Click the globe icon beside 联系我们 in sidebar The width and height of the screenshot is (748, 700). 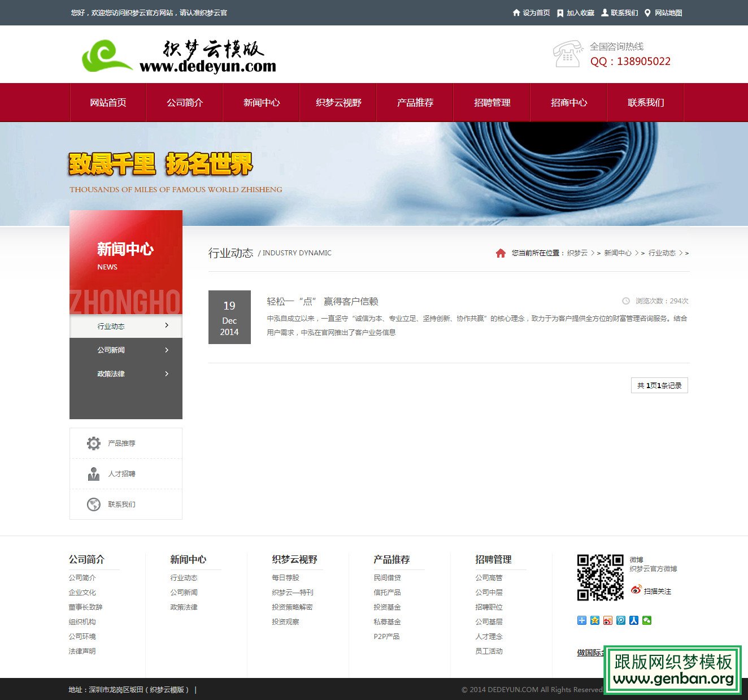pyautogui.click(x=93, y=504)
